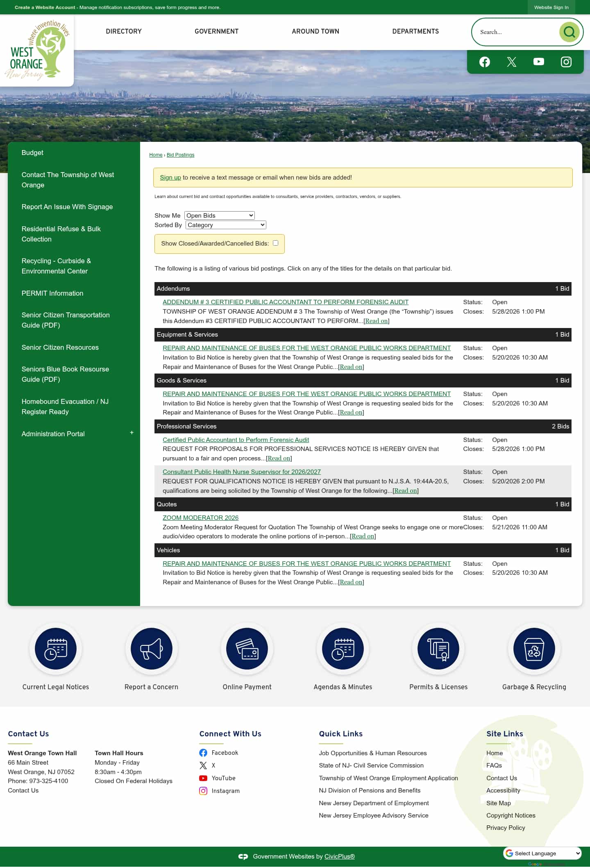Open Report An Issue With Signage
Screen dimensions: 590x868
(67, 207)
